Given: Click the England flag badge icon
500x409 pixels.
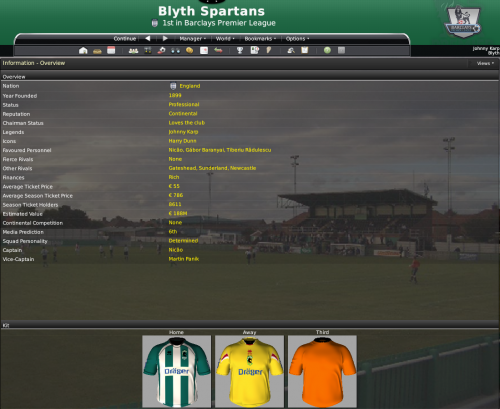Looking at the screenshot, I should pos(173,86).
